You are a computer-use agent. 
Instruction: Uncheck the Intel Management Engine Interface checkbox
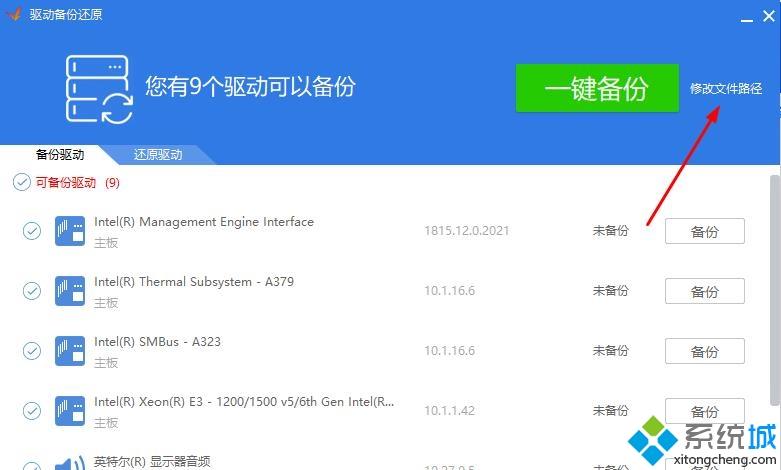click(x=32, y=231)
